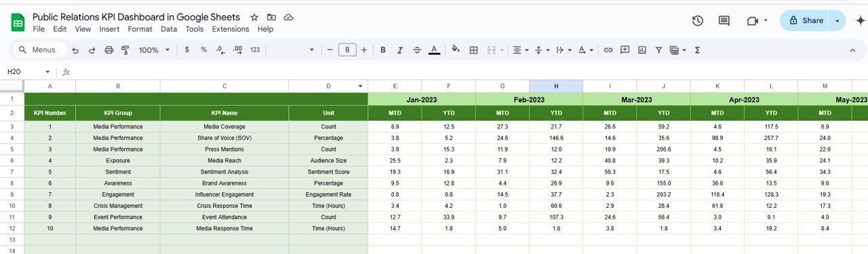The width and height of the screenshot is (868, 254).
Task: Open the horizontal align dropdown
Action: pyautogui.click(x=521, y=50)
